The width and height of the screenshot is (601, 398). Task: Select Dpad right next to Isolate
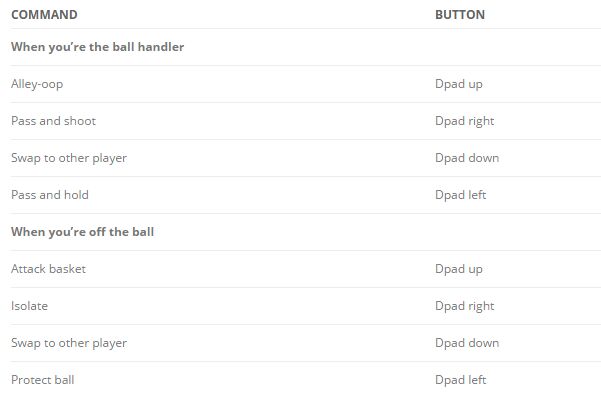465,306
